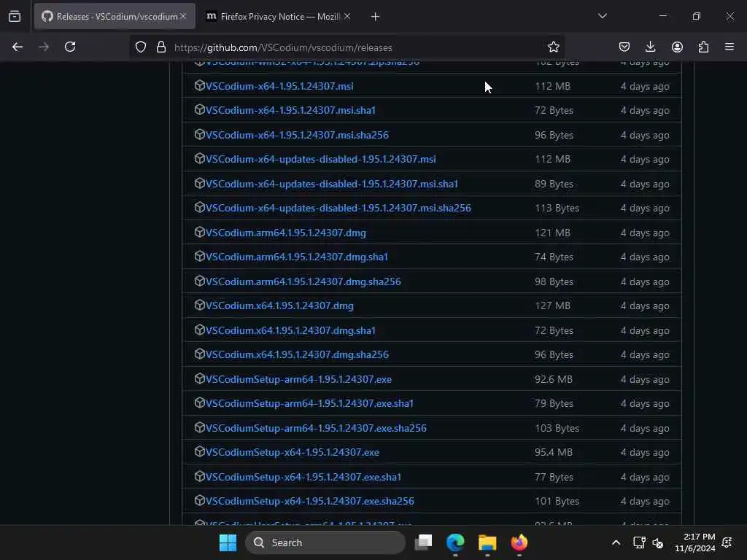Click the 127 MB size text
Image resolution: width=747 pixels, height=560 pixels.
[x=552, y=306]
